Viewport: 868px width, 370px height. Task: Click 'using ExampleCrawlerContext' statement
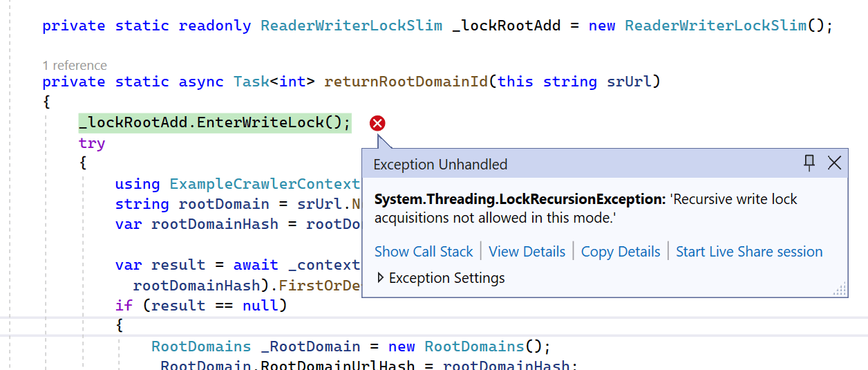pos(238,184)
